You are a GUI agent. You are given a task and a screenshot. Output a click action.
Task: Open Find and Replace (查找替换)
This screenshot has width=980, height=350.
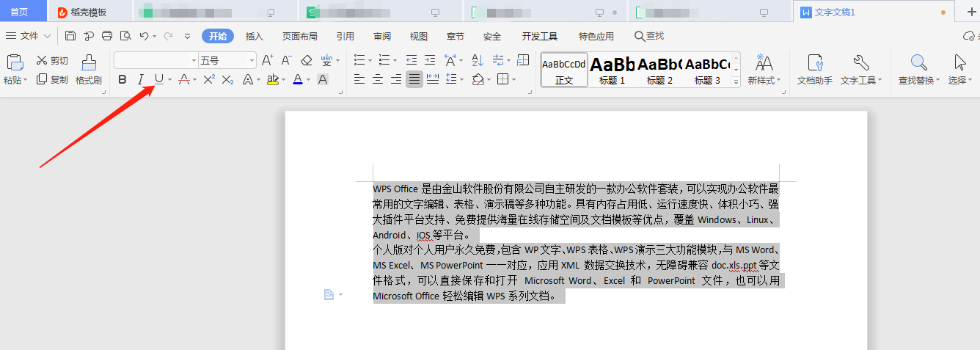point(919,70)
